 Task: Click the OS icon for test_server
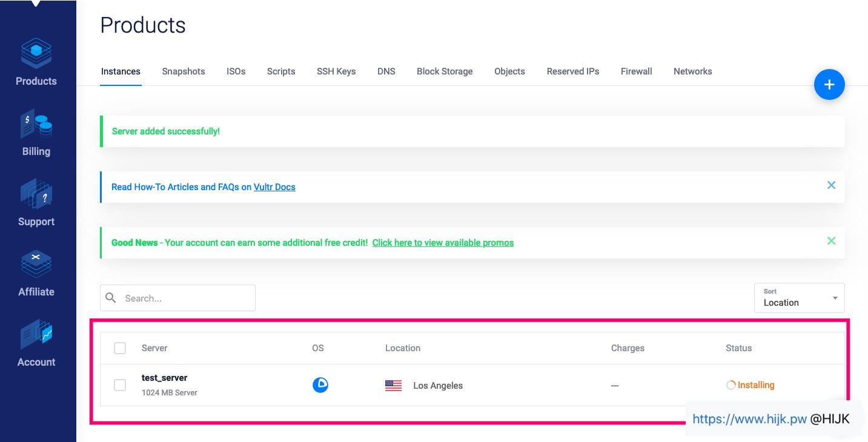[320, 385]
